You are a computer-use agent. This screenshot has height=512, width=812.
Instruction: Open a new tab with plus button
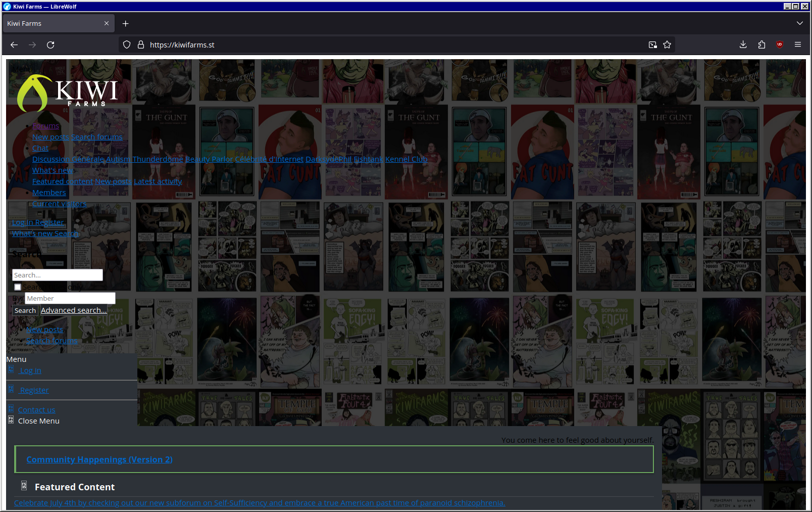click(x=126, y=24)
